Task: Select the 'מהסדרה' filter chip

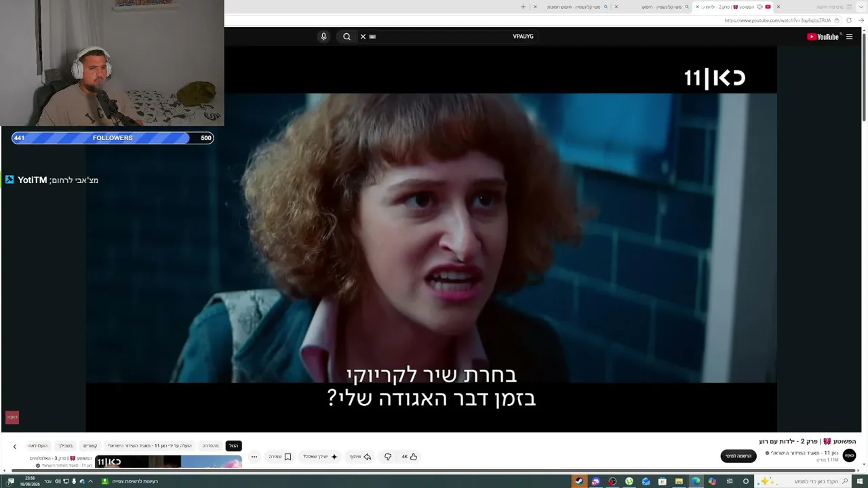Action: pos(210,446)
